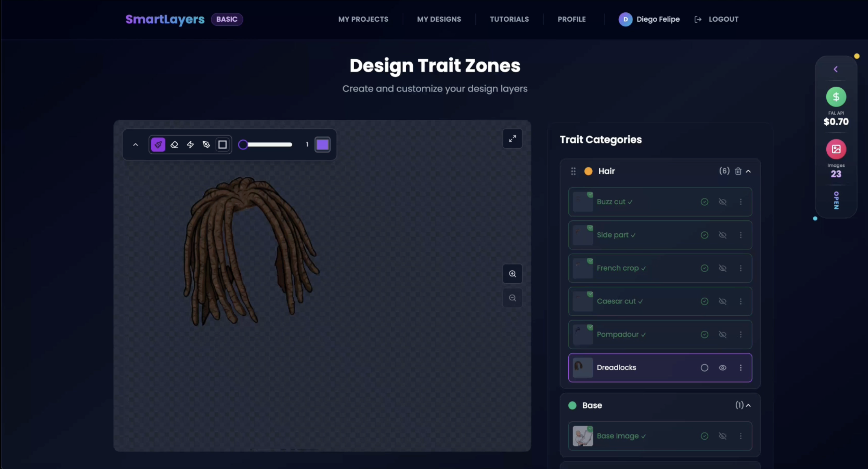Screen dimensions: 868x469
Task: Select the Eraser tool
Action: click(x=174, y=144)
